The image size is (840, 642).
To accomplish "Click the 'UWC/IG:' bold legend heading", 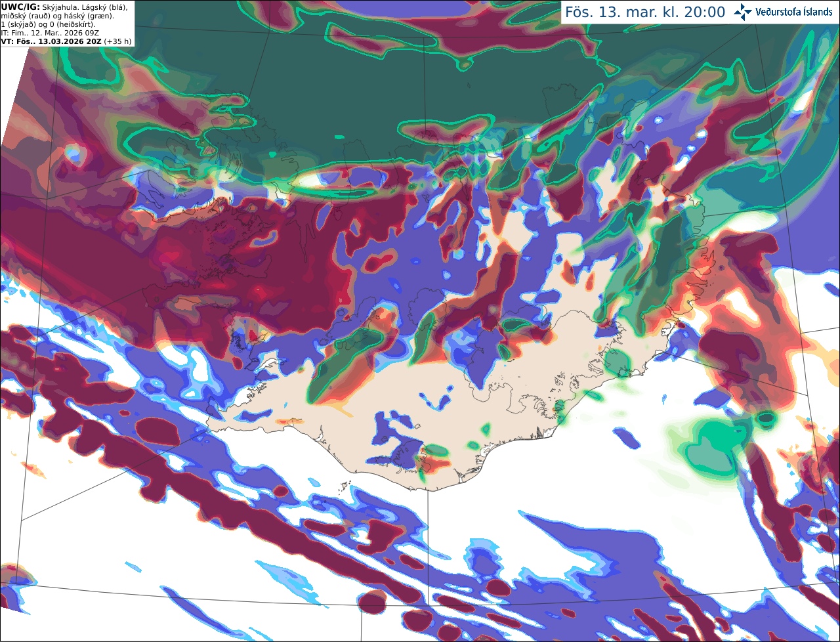I will click(20, 7).
